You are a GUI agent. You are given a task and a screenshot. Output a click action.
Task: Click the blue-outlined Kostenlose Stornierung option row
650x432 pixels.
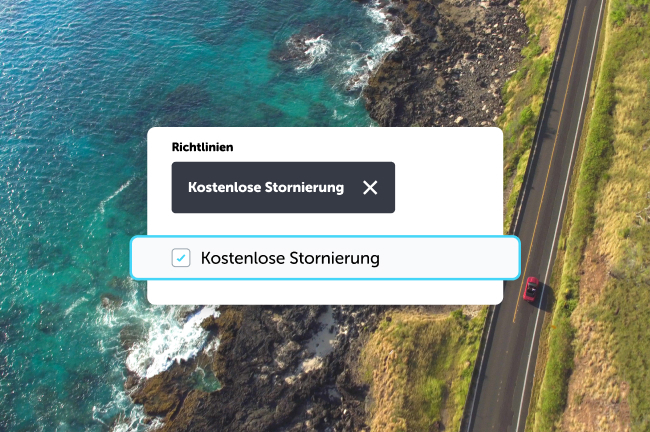(x=325, y=257)
